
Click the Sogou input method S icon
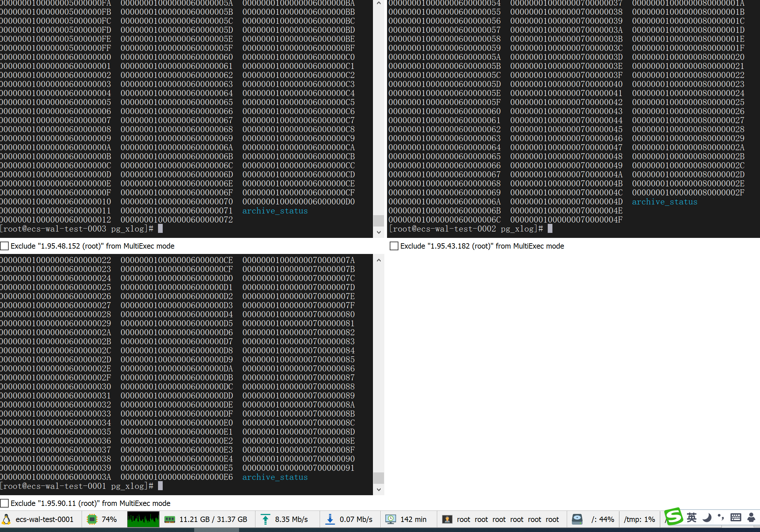point(674,517)
